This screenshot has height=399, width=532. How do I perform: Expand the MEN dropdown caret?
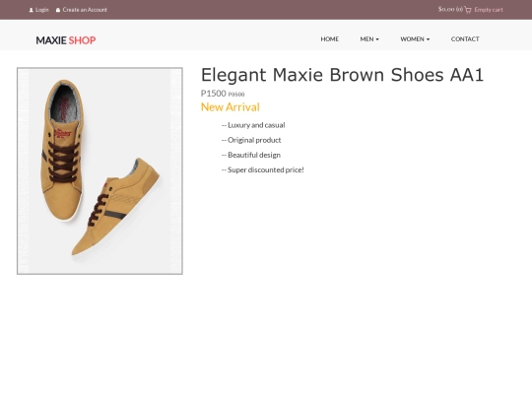pyautogui.click(x=377, y=39)
